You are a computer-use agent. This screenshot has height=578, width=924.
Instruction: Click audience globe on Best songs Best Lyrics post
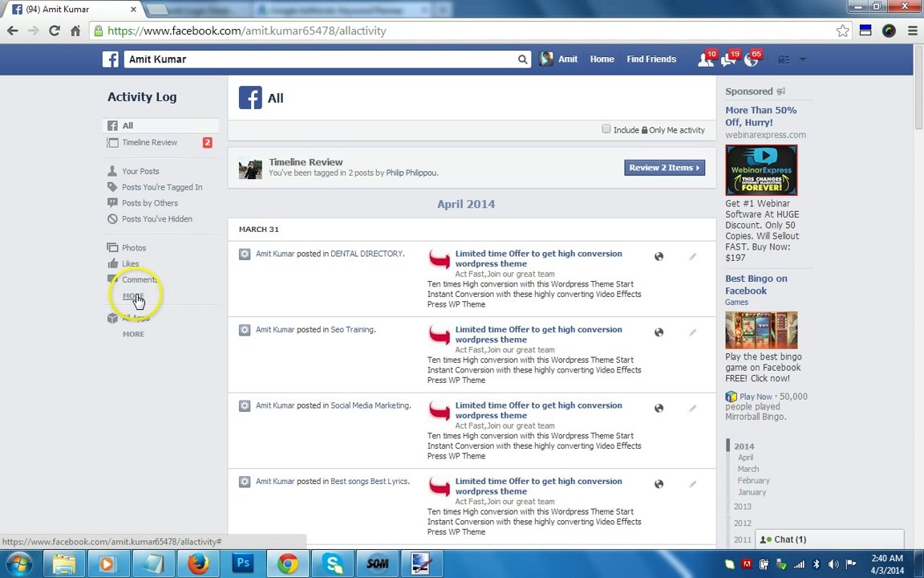659,484
